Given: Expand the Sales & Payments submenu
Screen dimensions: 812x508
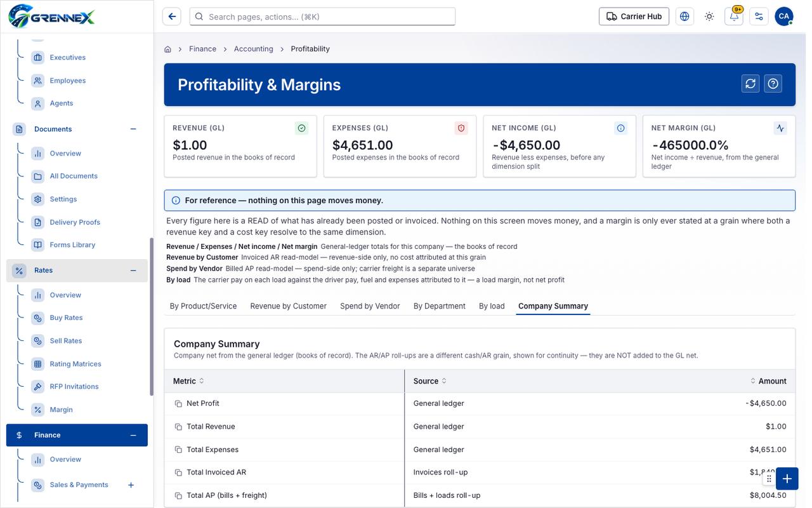Looking at the screenshot, I should 131,485.
